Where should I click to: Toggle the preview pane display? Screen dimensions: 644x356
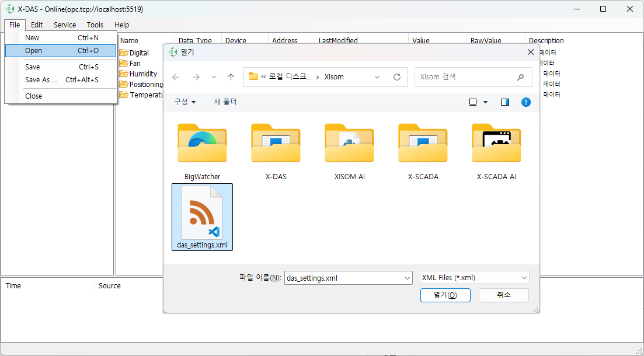(x=504, y=102)
